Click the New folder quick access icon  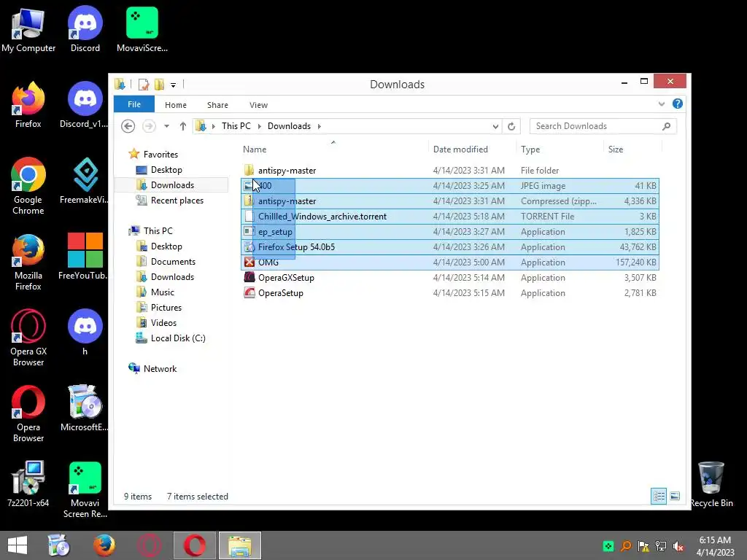point(159,85)
